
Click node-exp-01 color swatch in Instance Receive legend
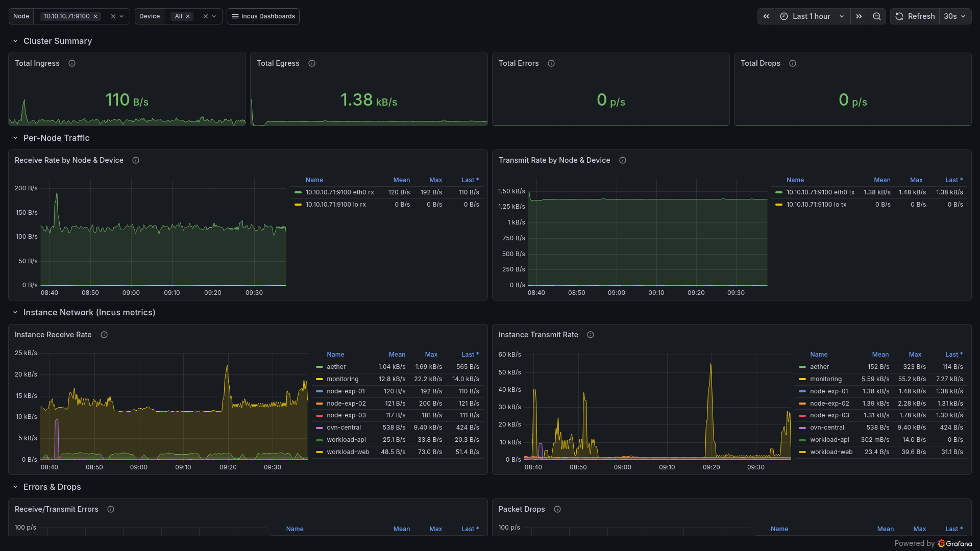tap(320, 391)
